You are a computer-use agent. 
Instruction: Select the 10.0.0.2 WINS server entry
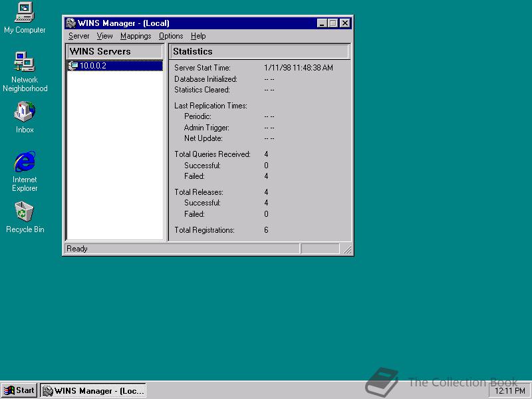click(115, 66)
